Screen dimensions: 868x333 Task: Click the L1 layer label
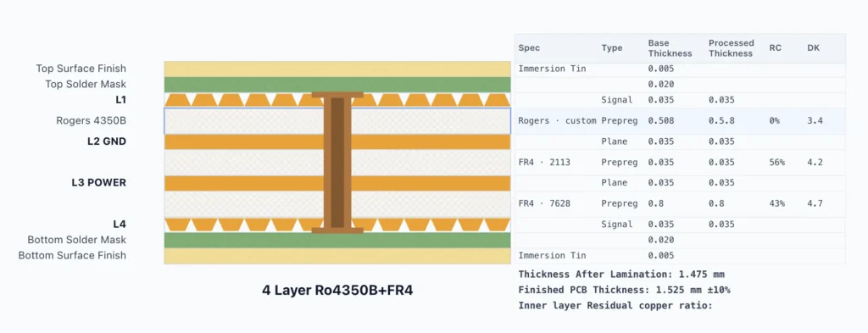[120, 100]
